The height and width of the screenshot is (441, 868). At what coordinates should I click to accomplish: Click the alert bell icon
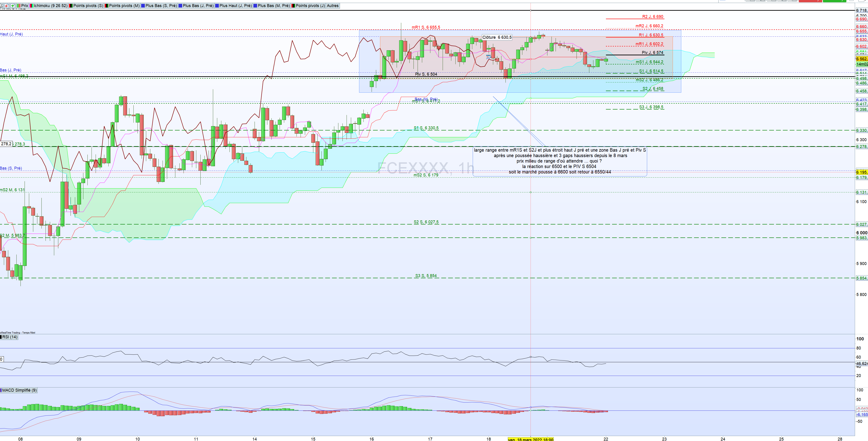click(1, 6)
